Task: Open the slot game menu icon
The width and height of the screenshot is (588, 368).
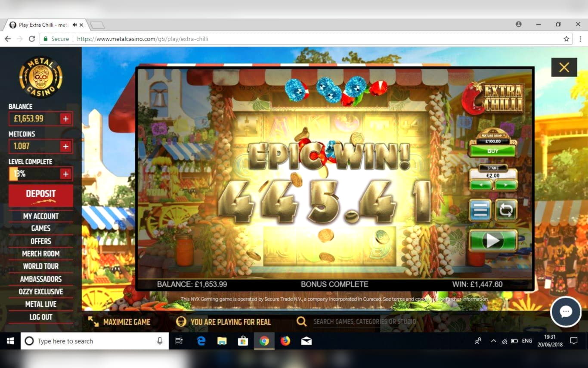Action: point(480,210)
